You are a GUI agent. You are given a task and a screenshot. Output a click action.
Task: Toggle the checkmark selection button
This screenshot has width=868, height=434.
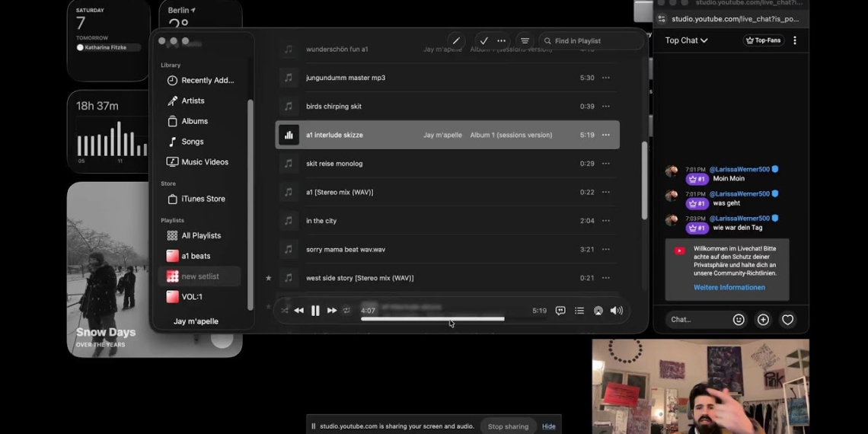[x=483, y=41]
